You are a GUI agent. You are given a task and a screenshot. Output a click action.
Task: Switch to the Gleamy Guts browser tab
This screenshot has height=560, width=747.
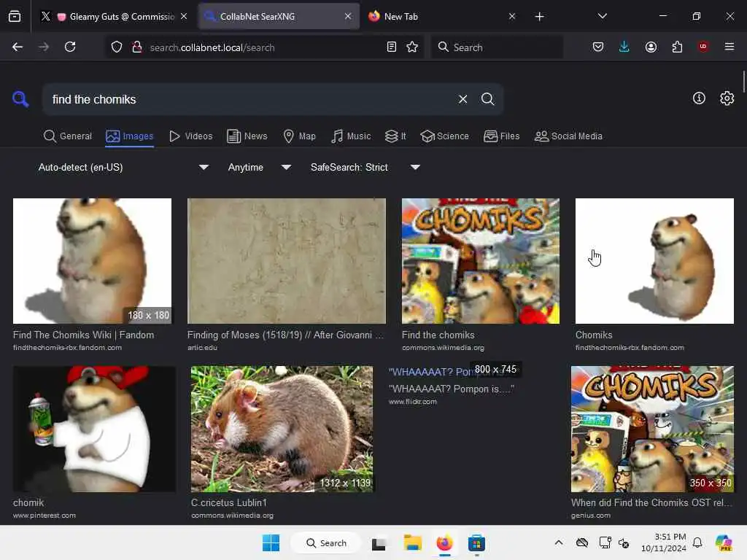114,17
